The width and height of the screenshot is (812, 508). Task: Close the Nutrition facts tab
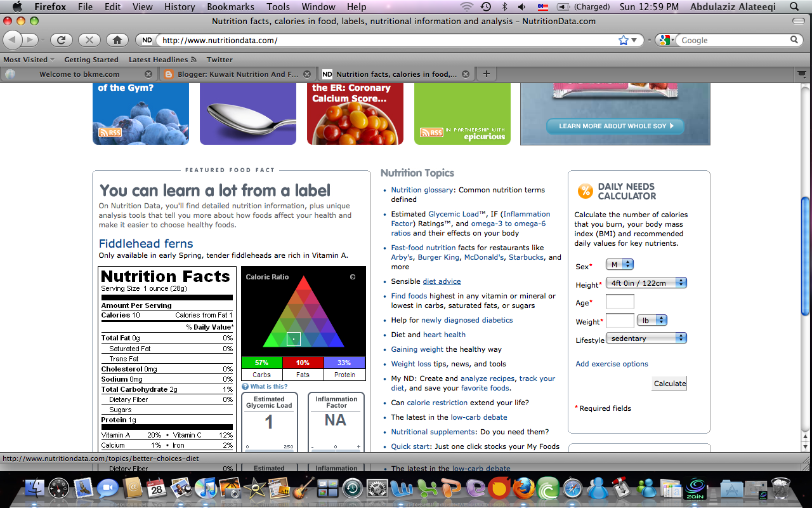466,74
